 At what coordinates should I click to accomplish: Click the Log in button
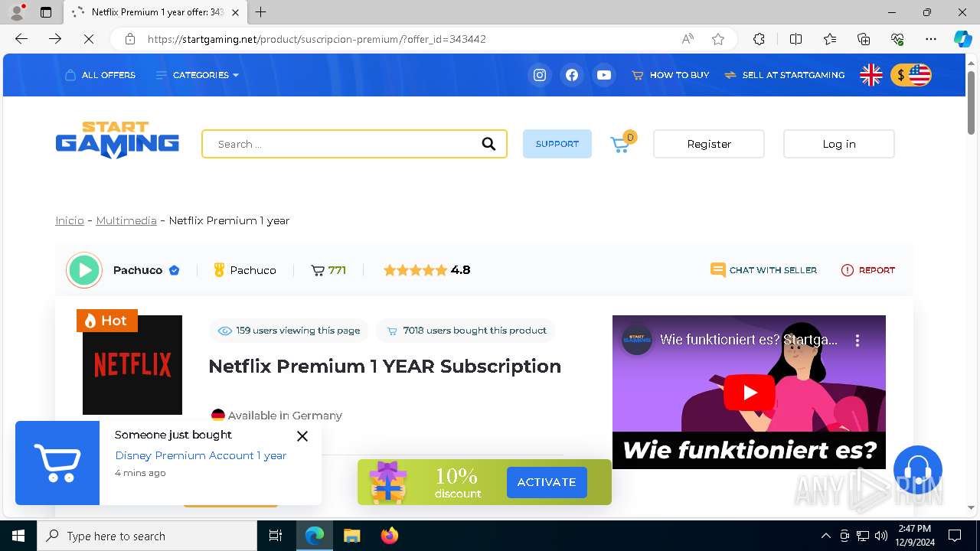point(839,144)
